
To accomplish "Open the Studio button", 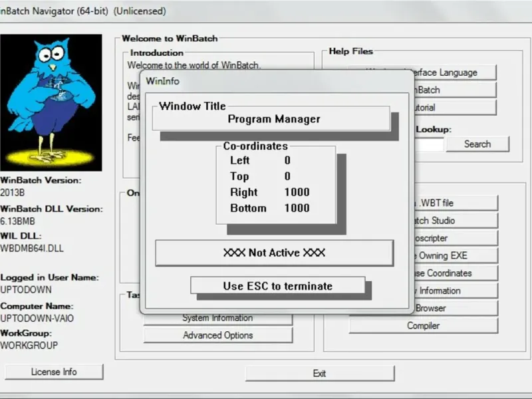I will [x=456, y=221].
